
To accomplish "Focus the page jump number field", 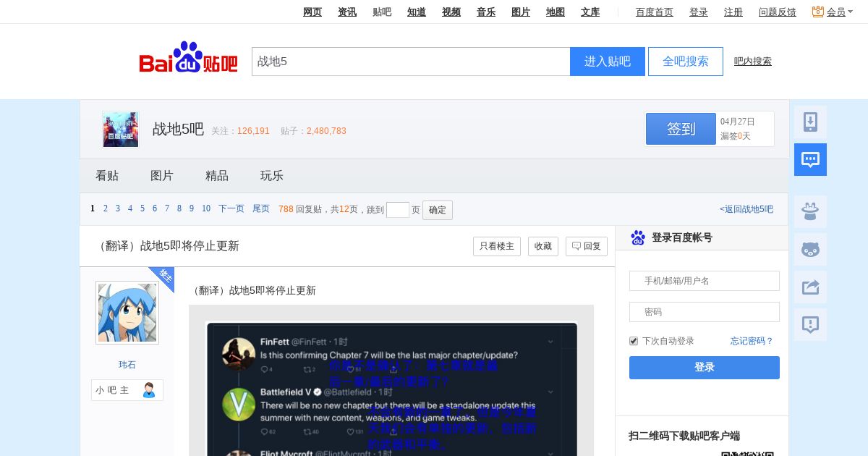I will (398, 210).
